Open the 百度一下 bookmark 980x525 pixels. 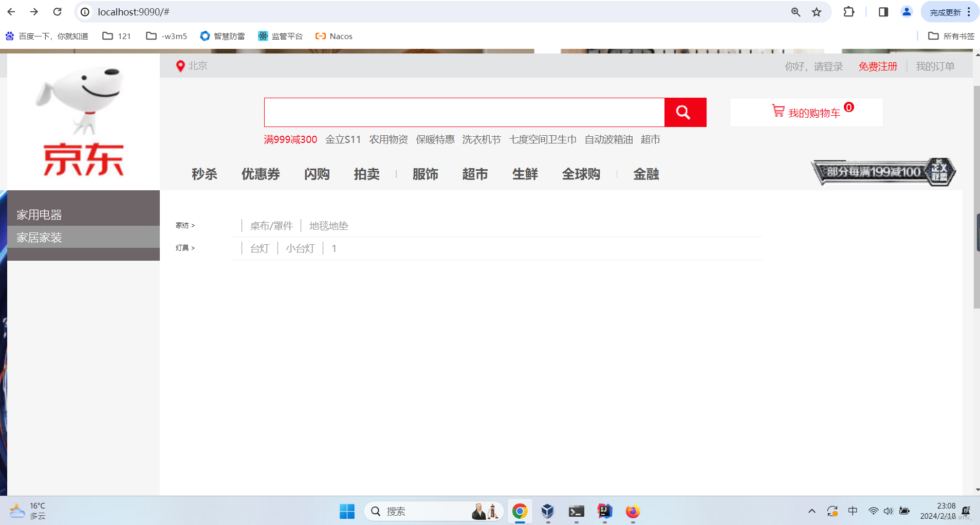tap(47, 36)
